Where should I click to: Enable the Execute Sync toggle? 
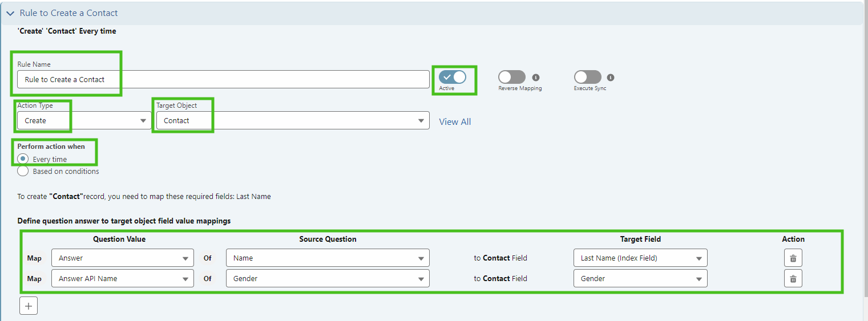pyautogui.click(x=588, y=77)
